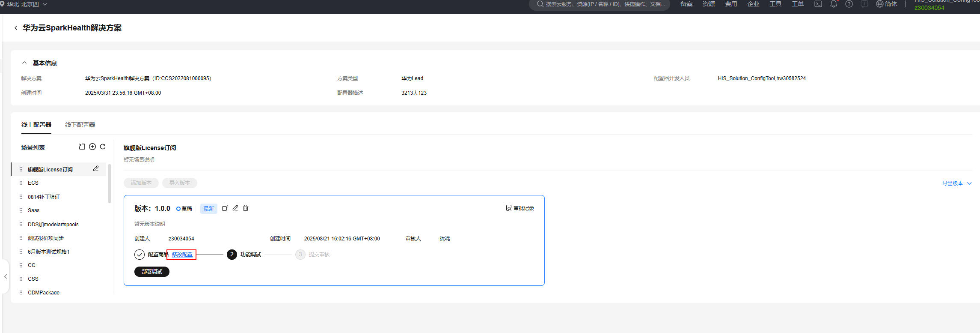
Task: Open the 导出版本 dropdown
Action: pos(957,183)
